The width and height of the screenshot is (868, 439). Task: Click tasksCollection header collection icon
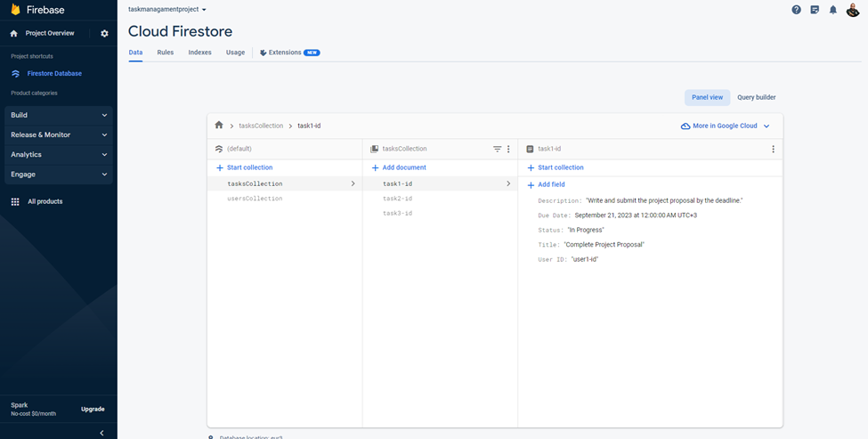coord(374,149)
